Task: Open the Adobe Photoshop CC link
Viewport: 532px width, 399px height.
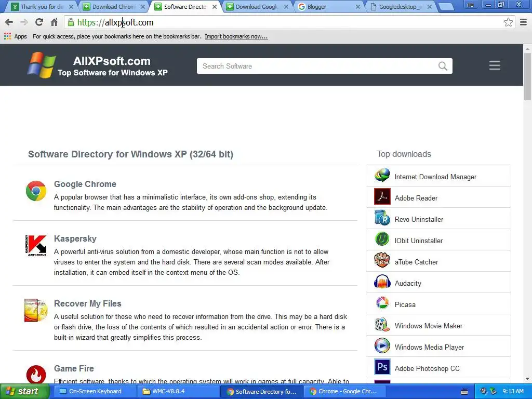Action: [427, 368]
